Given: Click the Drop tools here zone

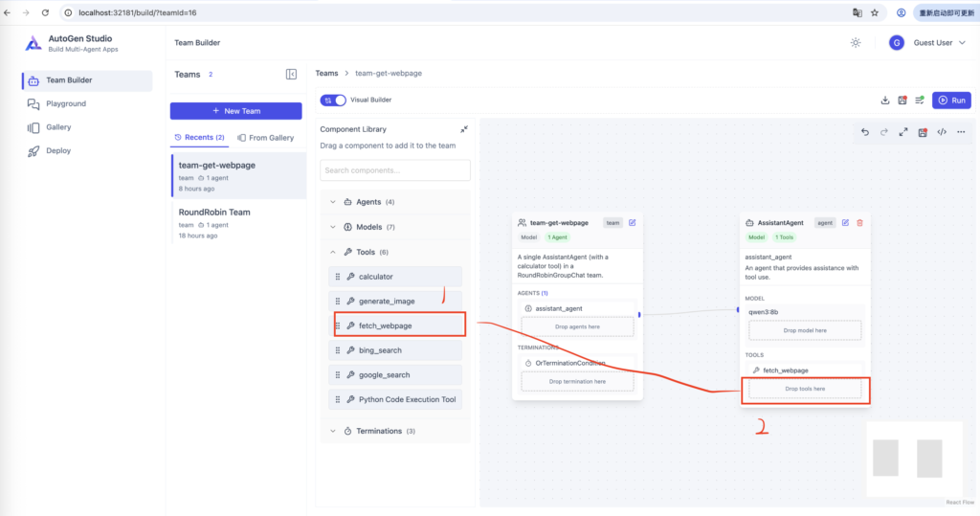Looking at the screenshot, I should point(805,389).
